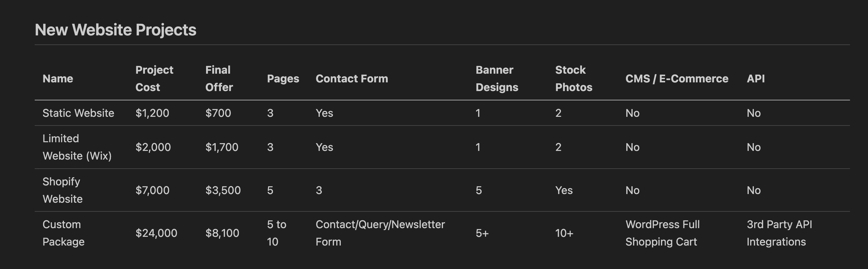Select the Banner Designs column header
The width and height of the screenshot is (868, 269).
coord(497,79)
